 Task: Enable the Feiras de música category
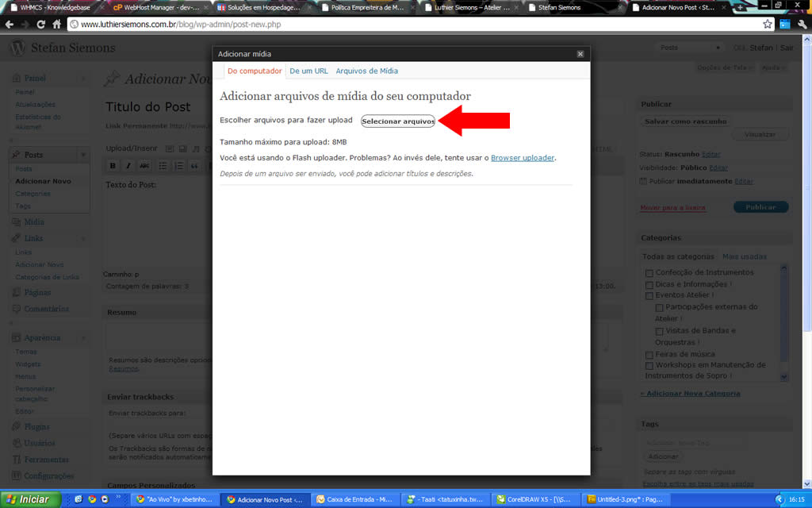coord(649,355)
